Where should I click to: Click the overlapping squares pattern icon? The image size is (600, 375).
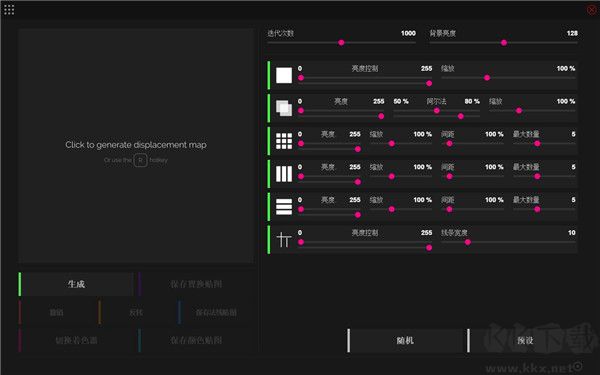pyautogui.click(x=284, y=108)
